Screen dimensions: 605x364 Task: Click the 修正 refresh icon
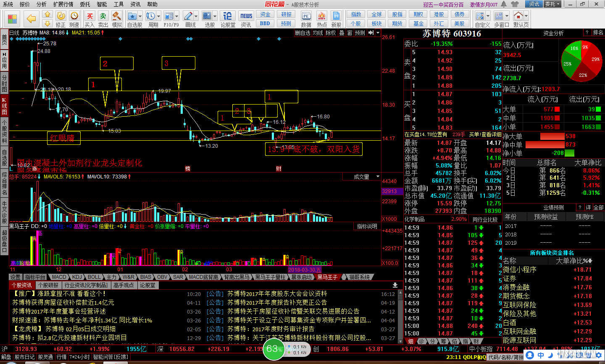[61, 16]
